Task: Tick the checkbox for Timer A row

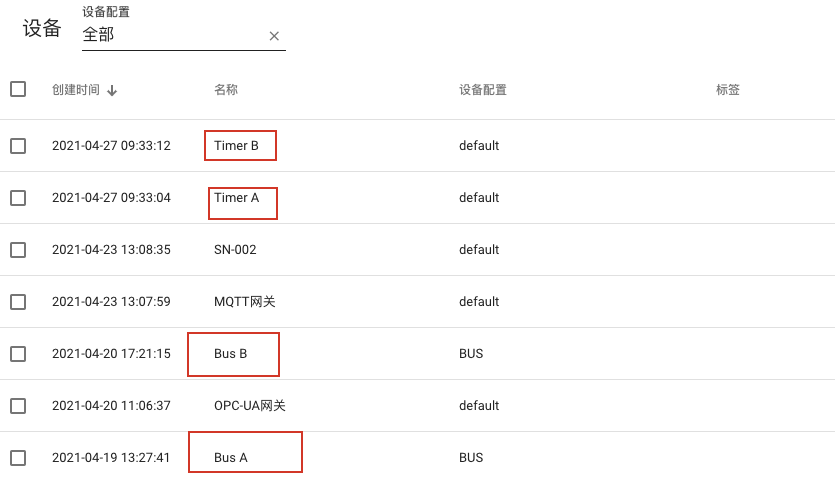Action: coord(18,198)
